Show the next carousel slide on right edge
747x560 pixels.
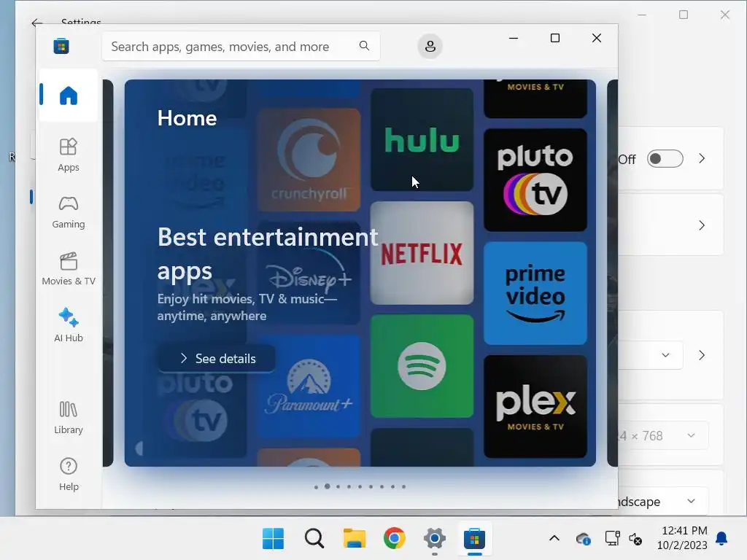(612, 273)
